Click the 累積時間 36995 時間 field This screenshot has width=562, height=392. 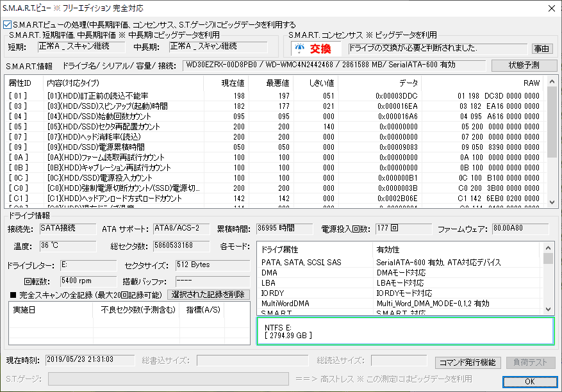coord(285,229)
